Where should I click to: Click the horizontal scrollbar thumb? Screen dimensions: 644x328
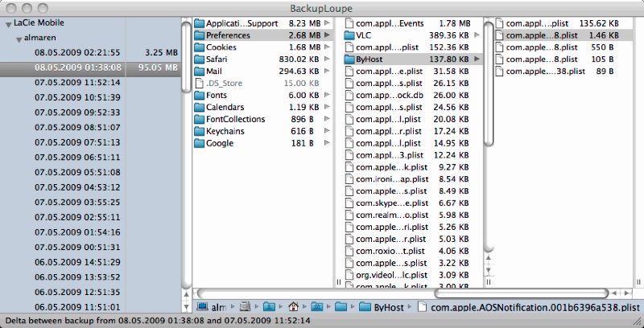tap(522, 293)
